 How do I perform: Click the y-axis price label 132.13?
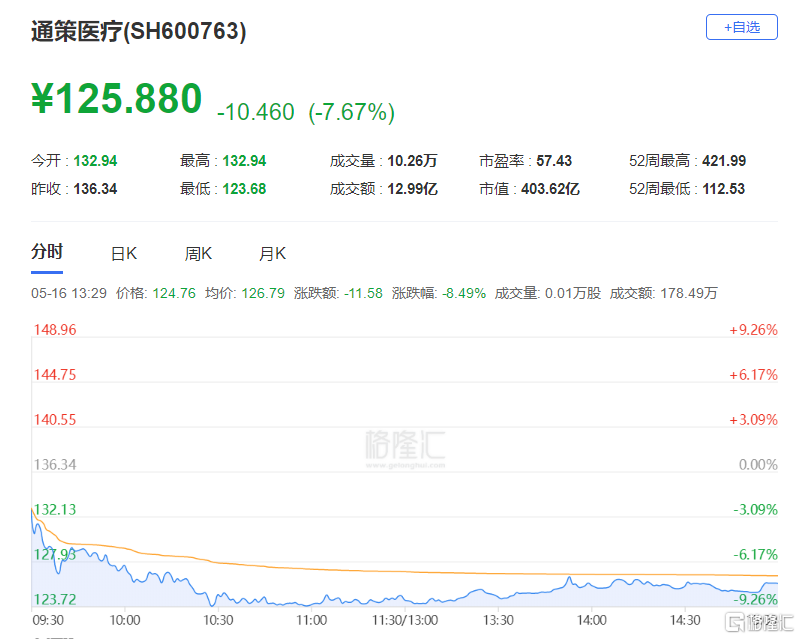tap(55, 509)
